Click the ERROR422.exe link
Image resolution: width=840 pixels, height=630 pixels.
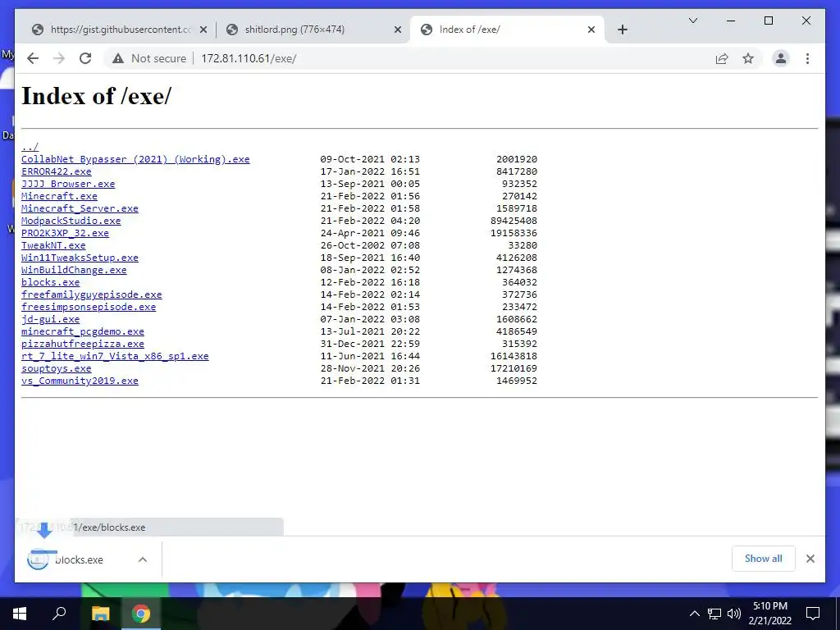[x=57, y=171]
